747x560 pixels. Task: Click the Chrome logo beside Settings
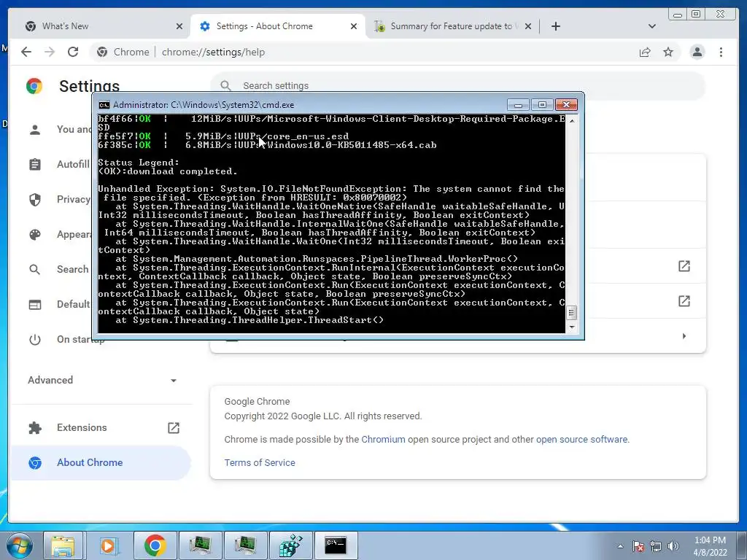tap(34, 86)
